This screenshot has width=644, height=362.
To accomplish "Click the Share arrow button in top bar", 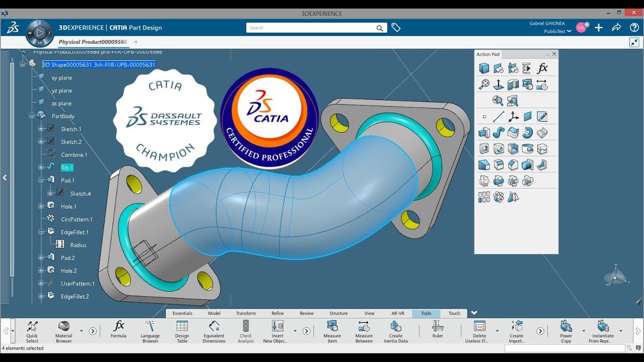I will pyautogui.click(x=616, y=28).
